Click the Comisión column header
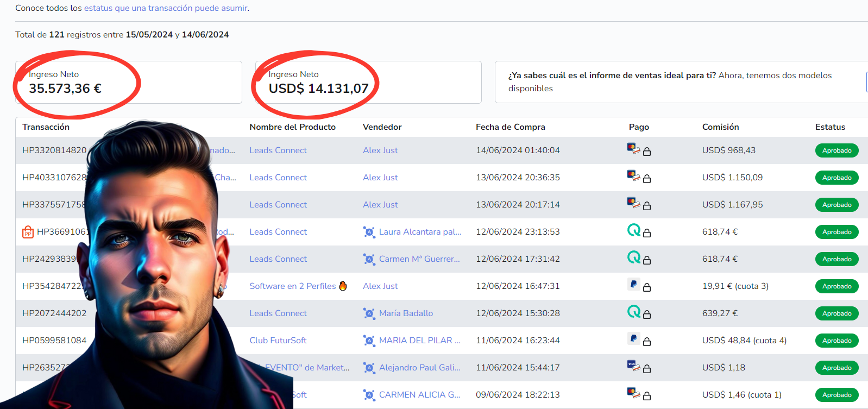 (720, 127)
